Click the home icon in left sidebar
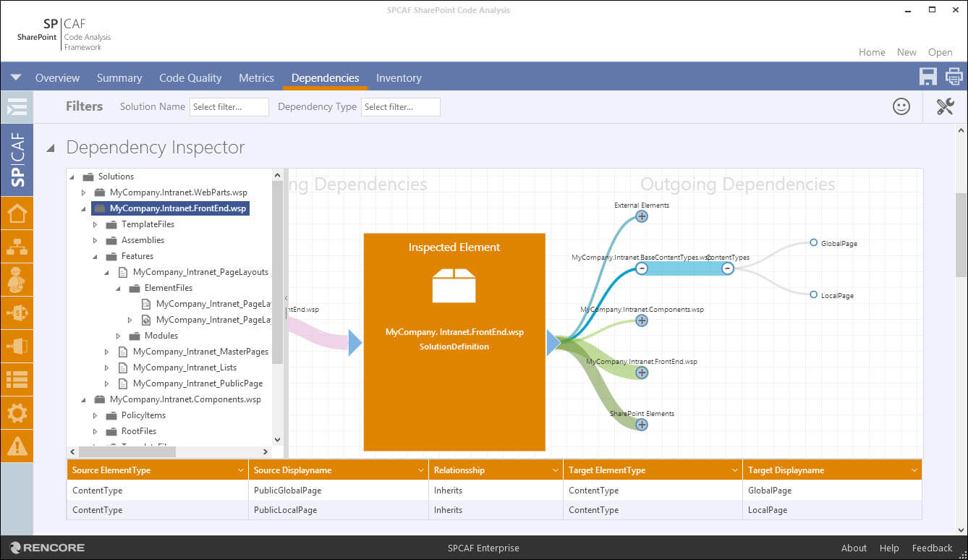Viewport: 968px width, 560px height. click(x=17, y=213)
